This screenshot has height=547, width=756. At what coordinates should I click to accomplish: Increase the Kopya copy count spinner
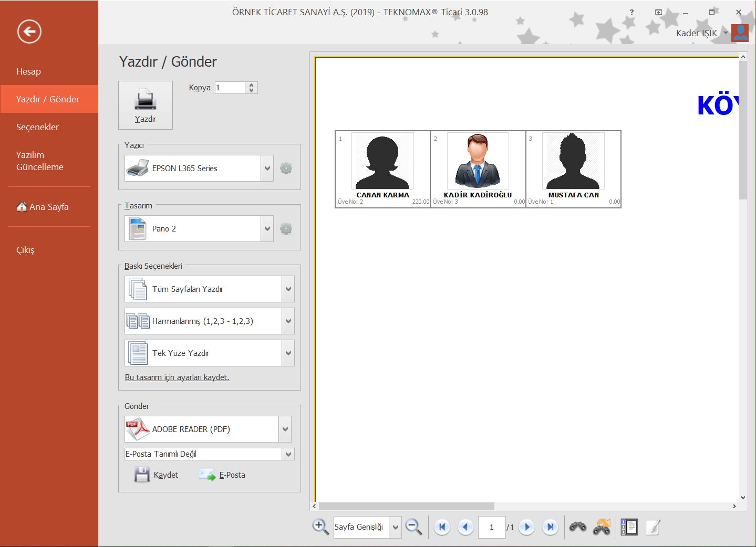(x=252, y=85)
